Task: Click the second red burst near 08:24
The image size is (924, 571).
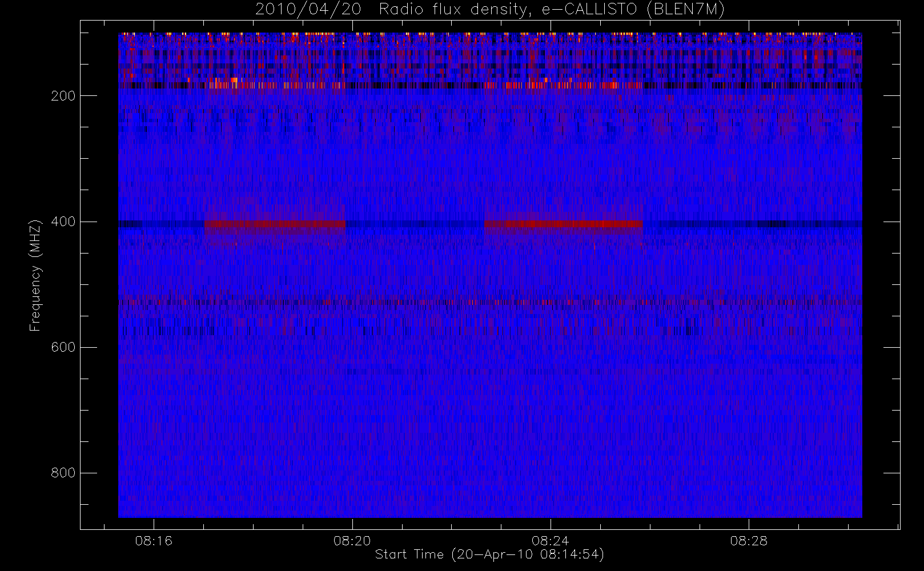Action: (x=563, y=224)
